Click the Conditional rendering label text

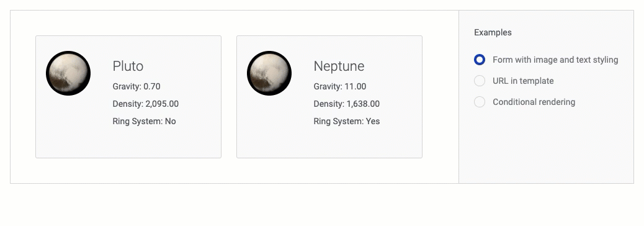(x=534, y=102)
